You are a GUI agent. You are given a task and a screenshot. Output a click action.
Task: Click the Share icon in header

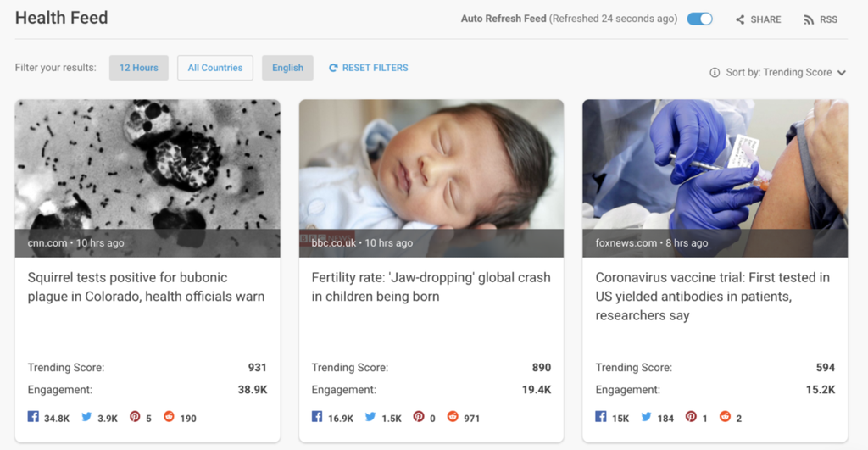740,19
